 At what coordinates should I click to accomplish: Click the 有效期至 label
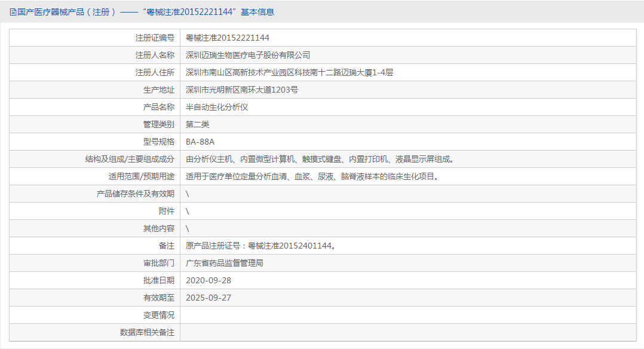tap(158, 298)
